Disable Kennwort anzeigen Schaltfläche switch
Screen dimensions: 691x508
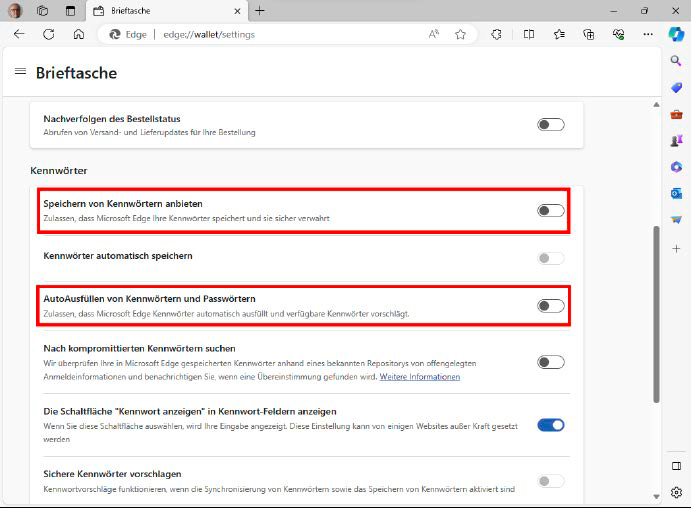click(550, 425)
